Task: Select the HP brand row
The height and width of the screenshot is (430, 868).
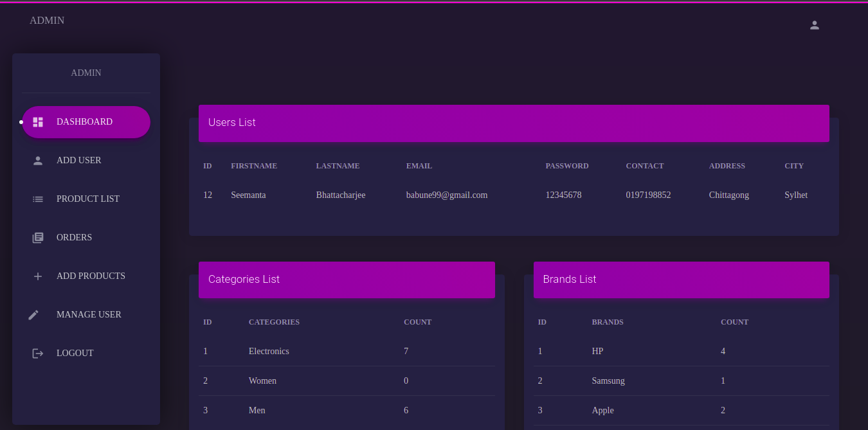Action: [682, 352]
